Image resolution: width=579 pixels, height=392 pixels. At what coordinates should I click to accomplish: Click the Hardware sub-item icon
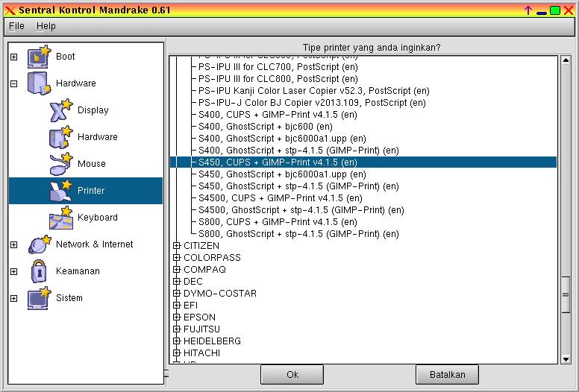(60, 137)
